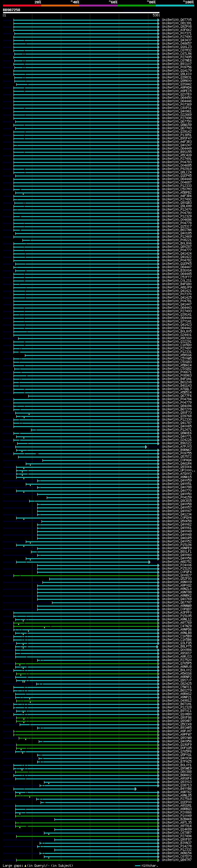Open hit UniRef100_O81391
The height and width of the screenshot is (868, 197).
[176, 23]
